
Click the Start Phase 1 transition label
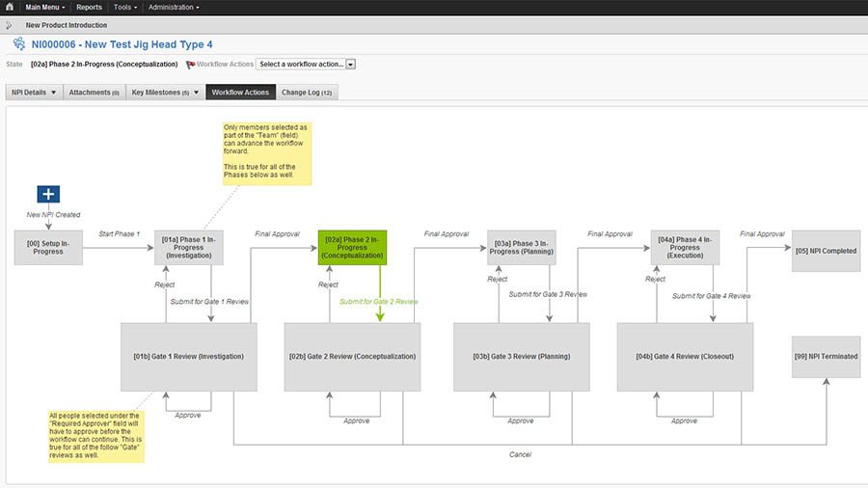pos(119,234)
